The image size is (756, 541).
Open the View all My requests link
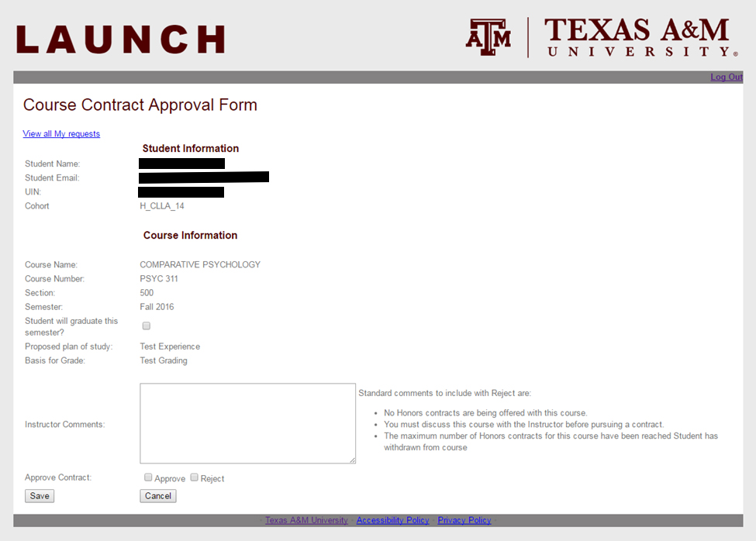coord(61,134)
